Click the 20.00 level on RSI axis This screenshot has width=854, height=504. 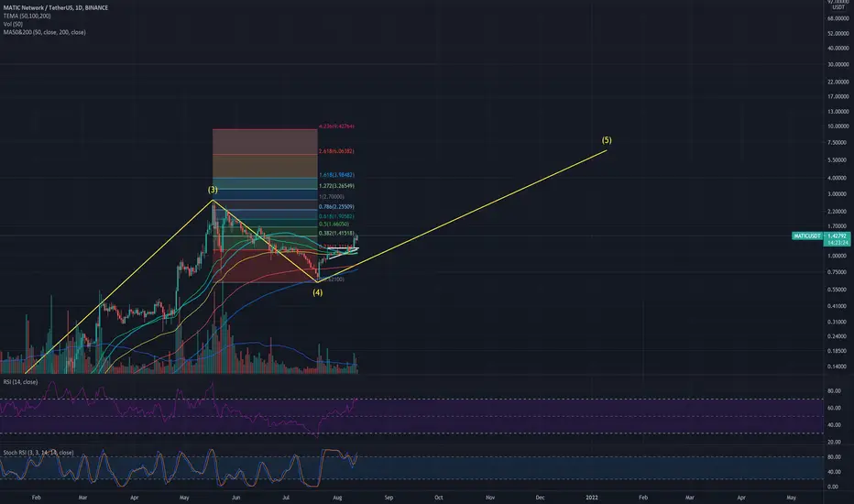[x=835, y=442]
